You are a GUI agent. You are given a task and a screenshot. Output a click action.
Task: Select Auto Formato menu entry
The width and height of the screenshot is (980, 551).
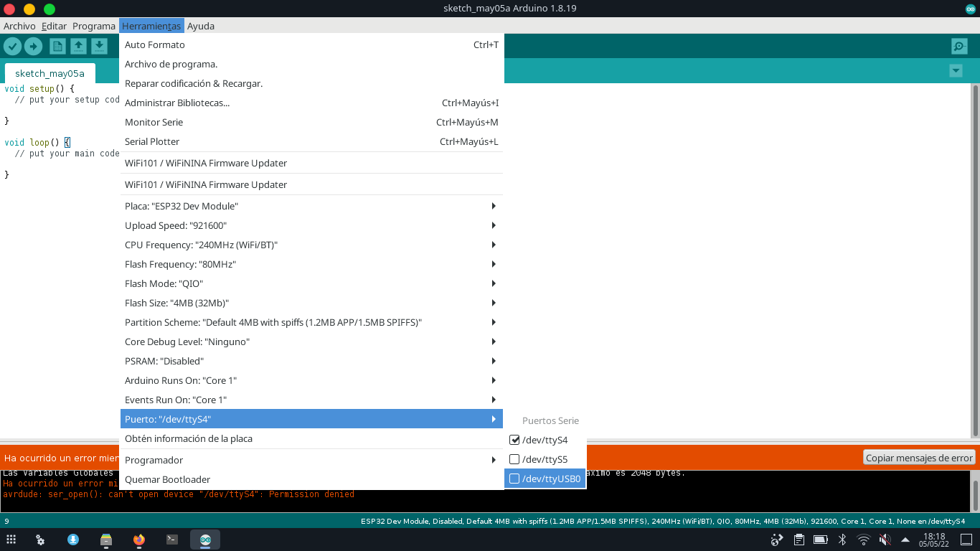tap(311, 44)
